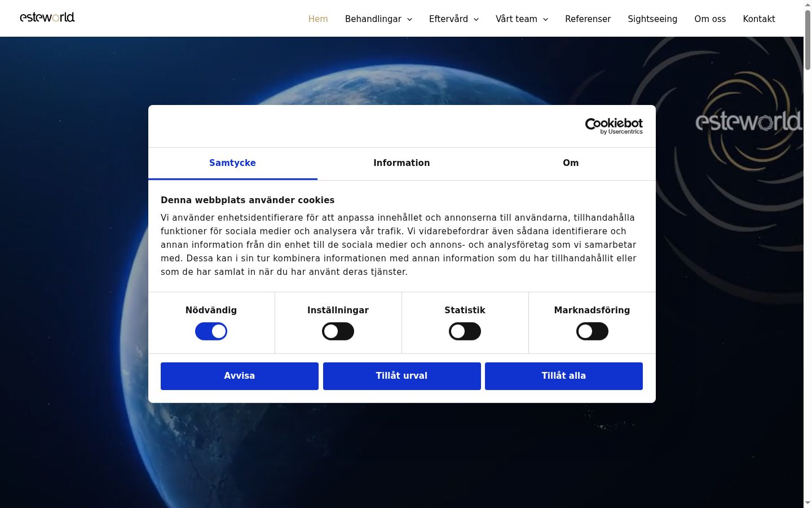Viewport: 812px width, 508px height.
Task: Click the Behandlingar menu label
Action: tap(373, 19)
